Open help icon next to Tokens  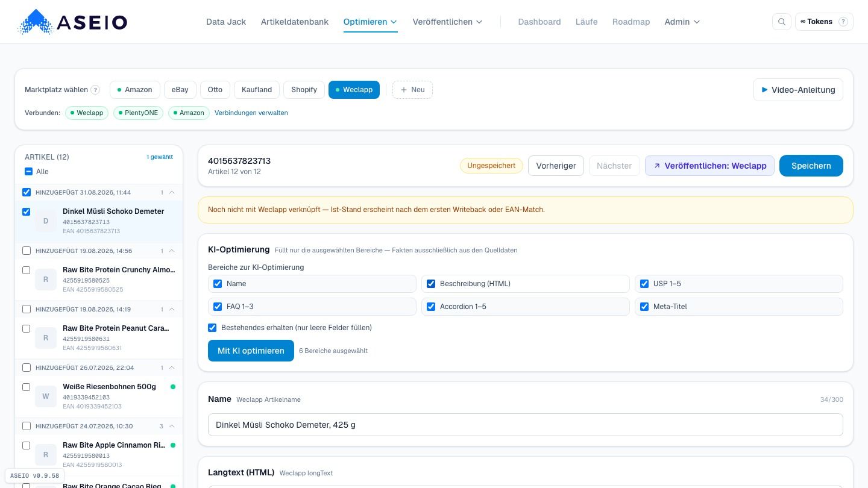click(x=843, y=22)
